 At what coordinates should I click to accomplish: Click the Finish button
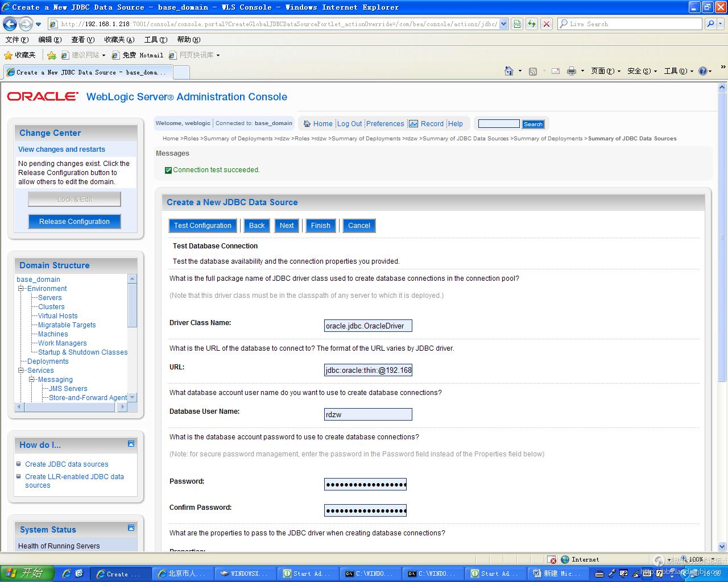pos(320,226)
